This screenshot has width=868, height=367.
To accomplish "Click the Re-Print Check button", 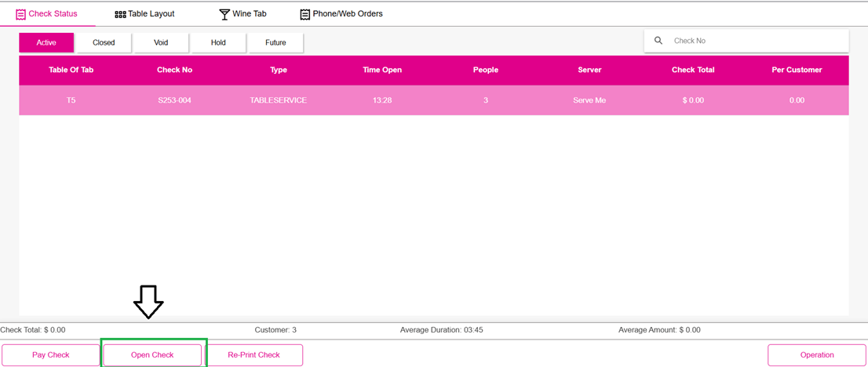I will (x=253, y=354).
